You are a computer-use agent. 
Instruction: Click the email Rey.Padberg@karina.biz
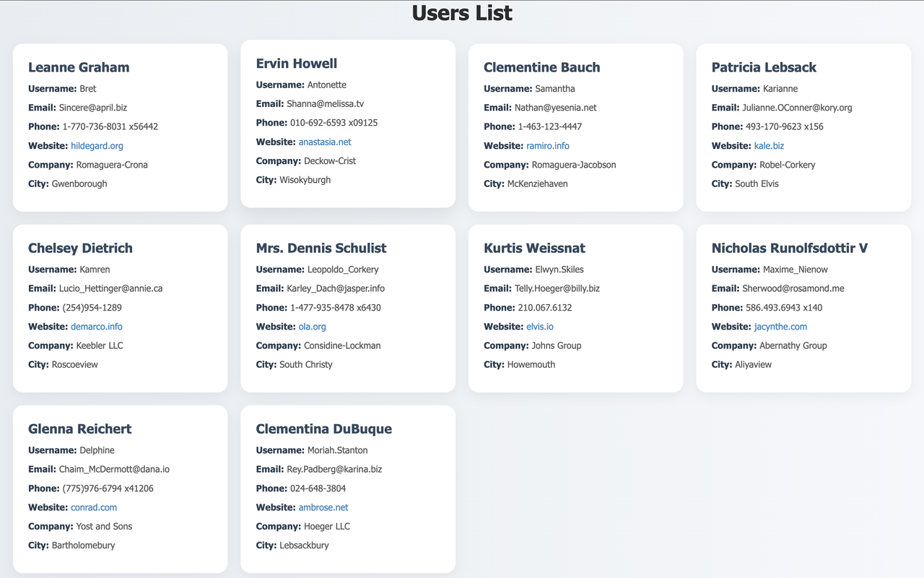tap(334, 469)
